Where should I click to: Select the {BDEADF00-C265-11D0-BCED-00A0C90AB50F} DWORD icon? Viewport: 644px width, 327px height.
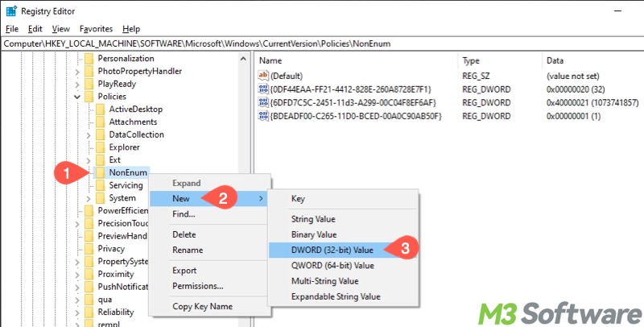pos(263,116)
